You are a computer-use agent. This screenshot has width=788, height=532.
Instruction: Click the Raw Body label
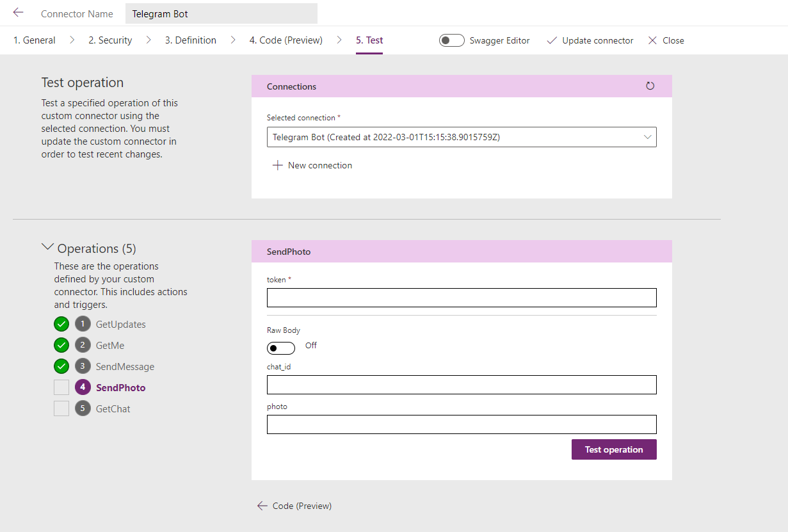(x=284, y=330)
